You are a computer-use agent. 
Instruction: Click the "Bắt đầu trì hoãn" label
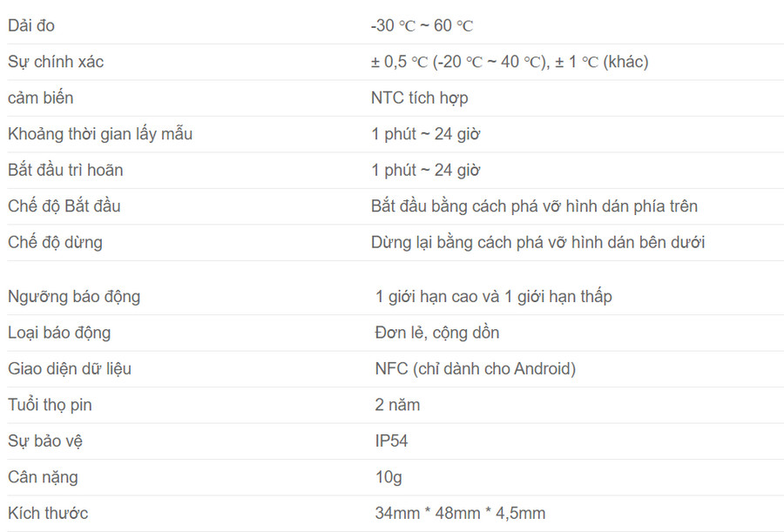pos(65,170)
